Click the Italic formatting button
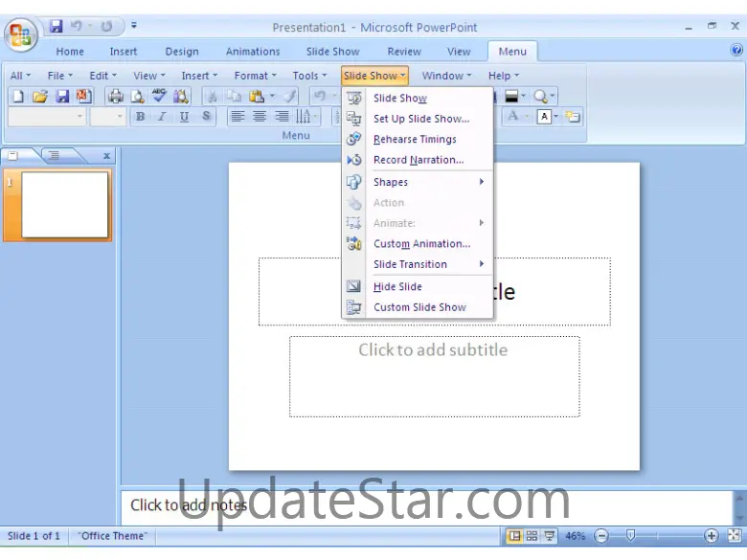This screenshot has height=560, width=747. 162,117
